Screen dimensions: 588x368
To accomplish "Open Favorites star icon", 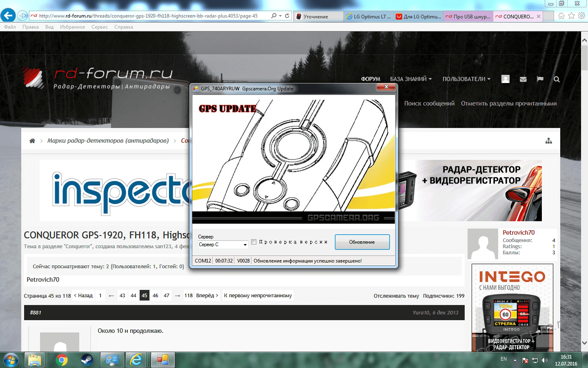I will coord(571,16).
